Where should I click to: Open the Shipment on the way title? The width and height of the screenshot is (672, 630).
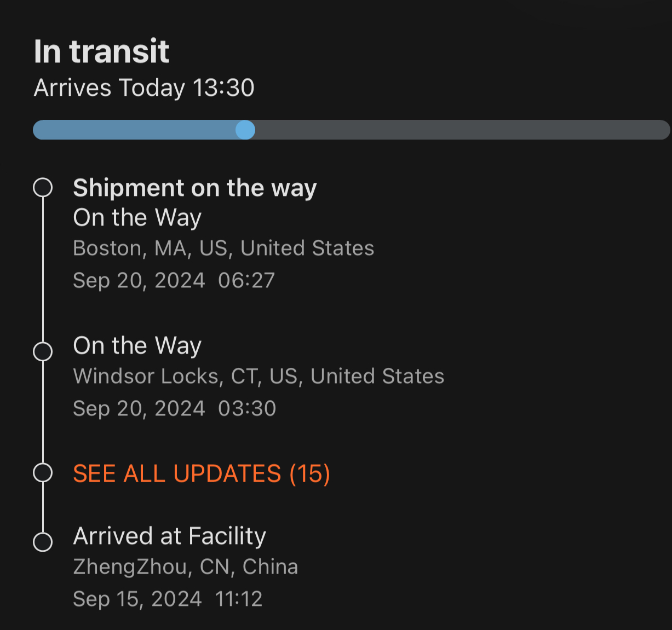coord(195,188)
